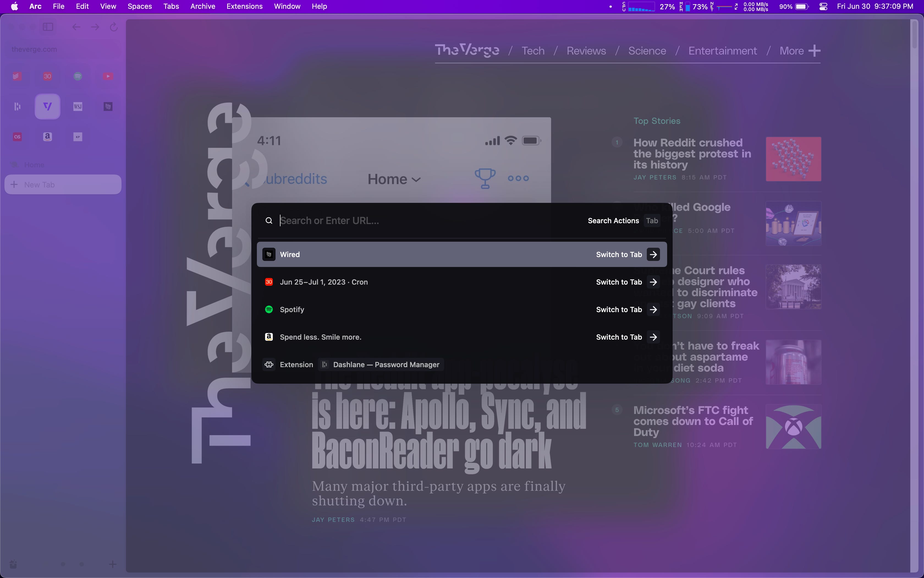Go back with the left arrow

click(x=76, y=27)
